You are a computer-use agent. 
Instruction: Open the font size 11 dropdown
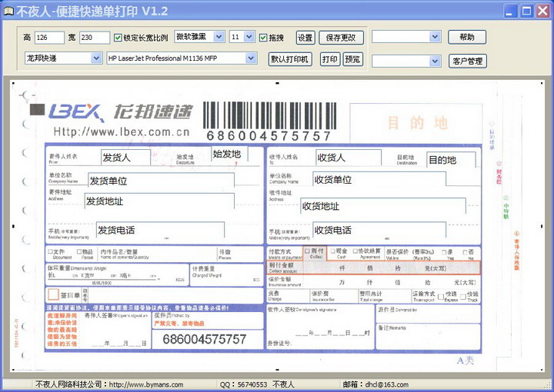point(249,36)
